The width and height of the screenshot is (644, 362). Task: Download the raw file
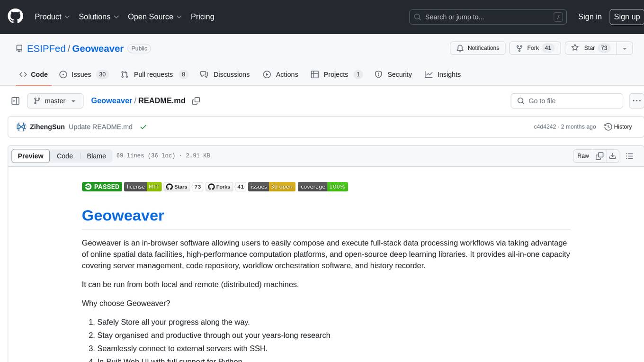click(x=613, y=156)
